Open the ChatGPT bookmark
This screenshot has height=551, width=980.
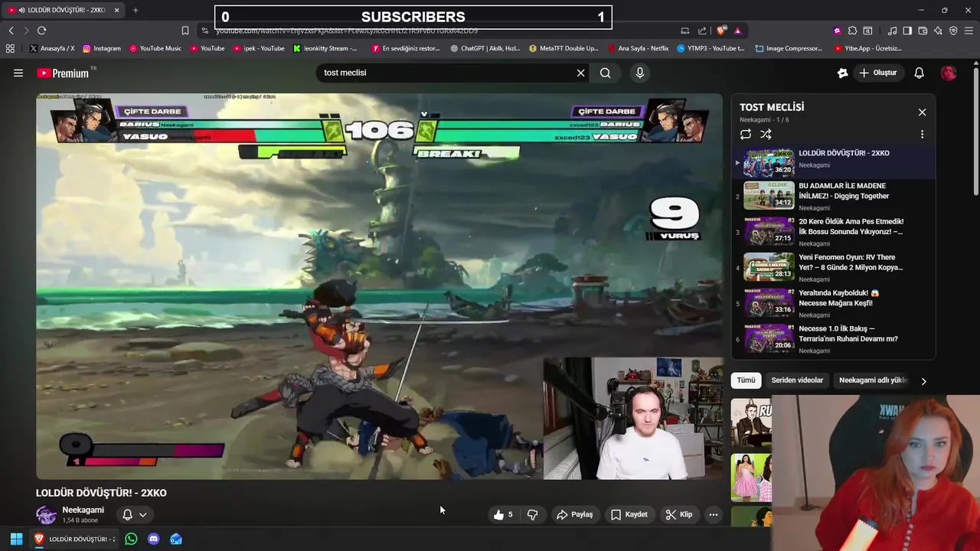click(x=485, y=48)
